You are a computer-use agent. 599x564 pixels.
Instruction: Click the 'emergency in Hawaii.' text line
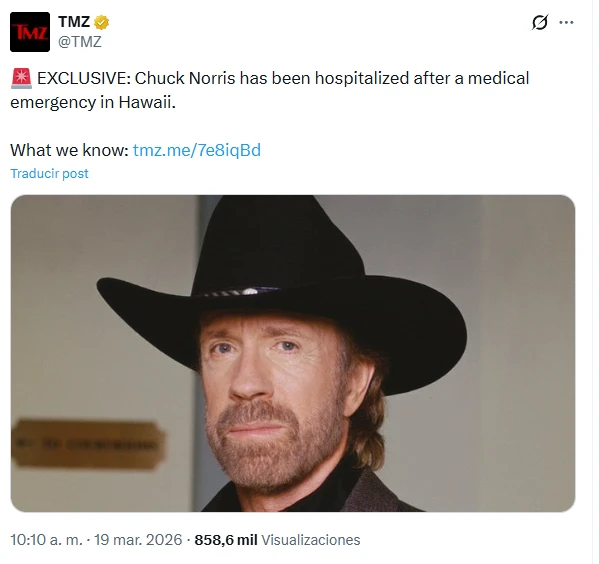point(93,102)
